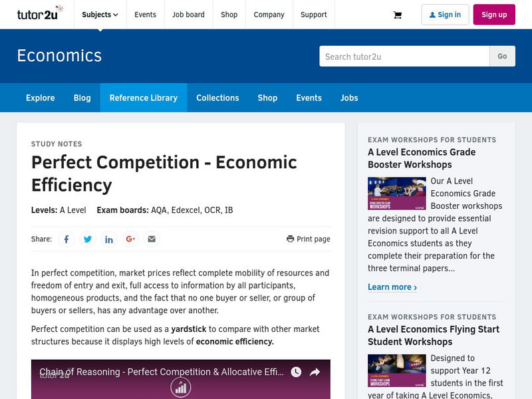Viewport: 532px width, 399px height.
Task: Share article on LinkedIn
Action: [109, 239]
